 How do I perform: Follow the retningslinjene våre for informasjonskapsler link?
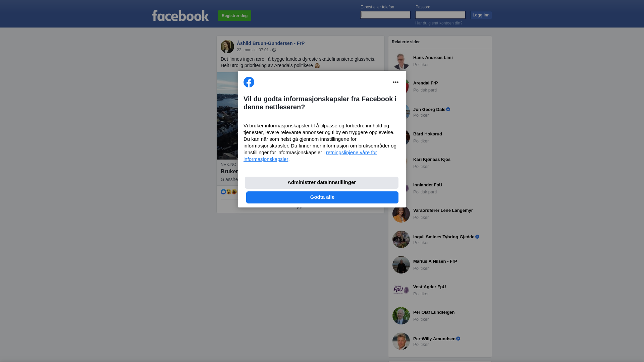click(310, 156)
